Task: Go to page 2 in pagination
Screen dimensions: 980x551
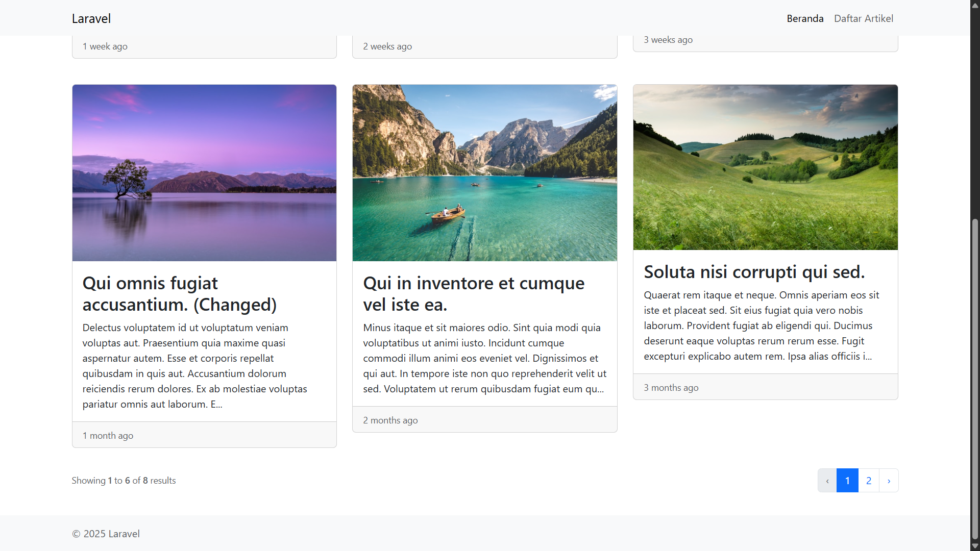Action: pos(869,481)
